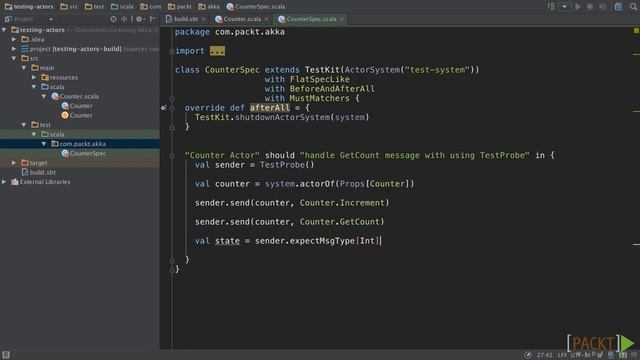
Task: Click the UTF-8 encoding indicator
Action: coord(580,355)
